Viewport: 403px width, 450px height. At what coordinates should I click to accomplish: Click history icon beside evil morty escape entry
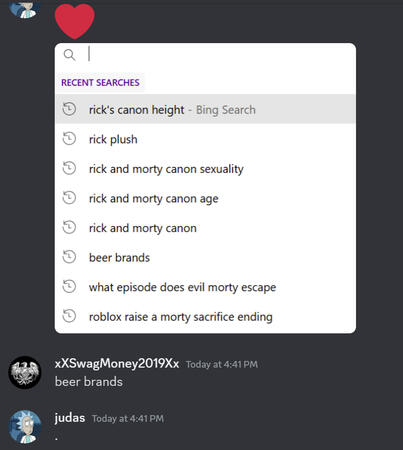(x=69, y=287)
